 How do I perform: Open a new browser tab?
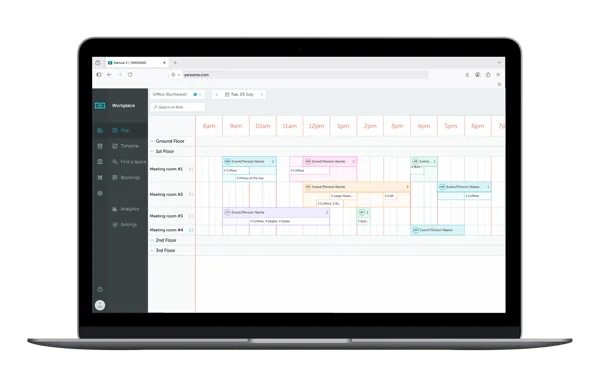pos(175,62)
